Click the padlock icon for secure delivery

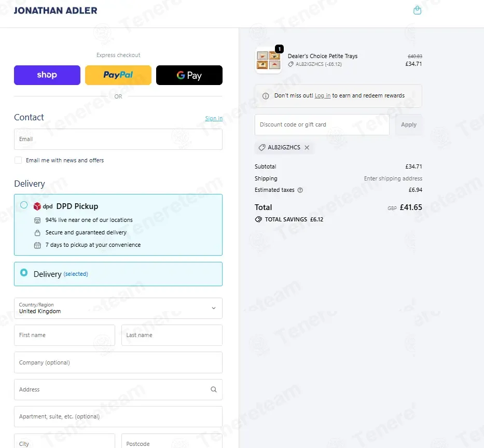pyautogui.click(x=37, y=233)
